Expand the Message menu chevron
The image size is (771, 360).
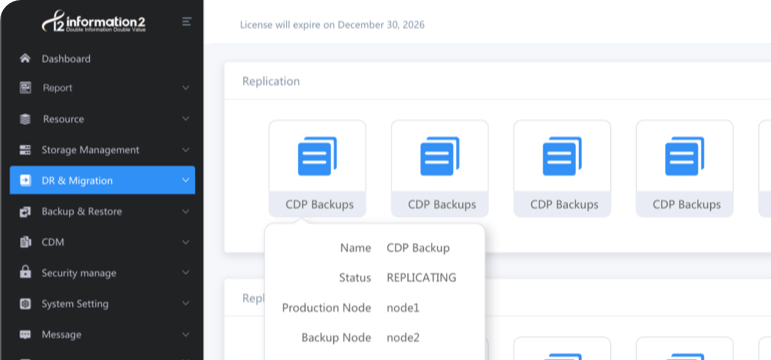point(185,334)
